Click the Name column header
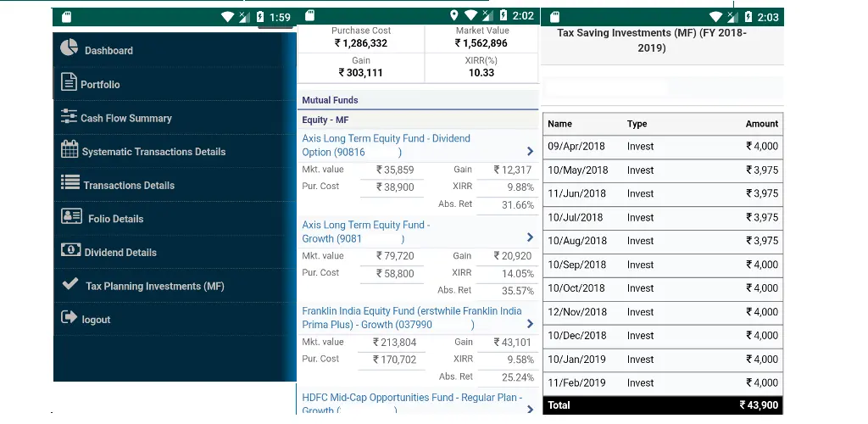Viewport: 868px width, 424px height. click(x=559, y=124)
